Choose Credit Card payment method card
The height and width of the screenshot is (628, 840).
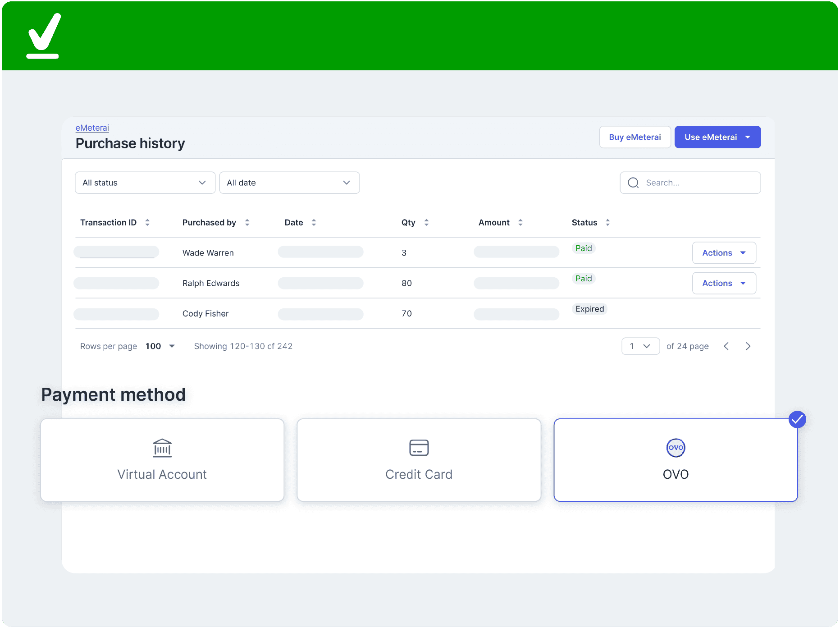[419, 460]
